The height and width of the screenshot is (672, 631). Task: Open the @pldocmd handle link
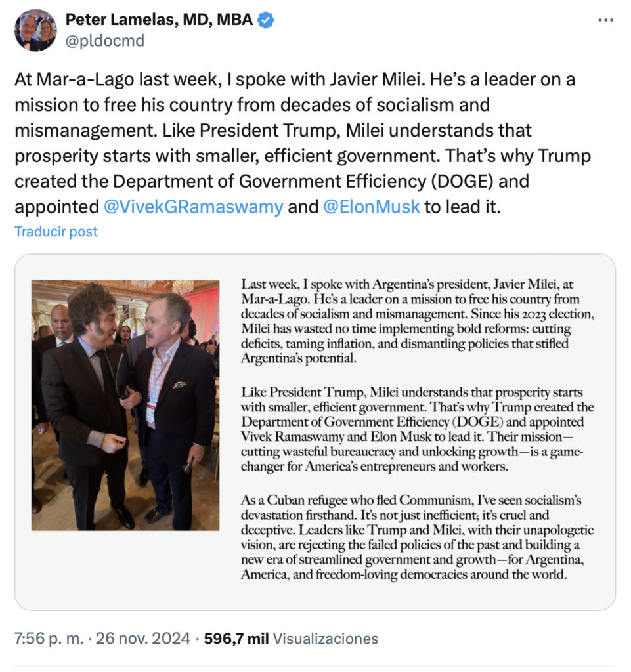click(x=104, y=41)
